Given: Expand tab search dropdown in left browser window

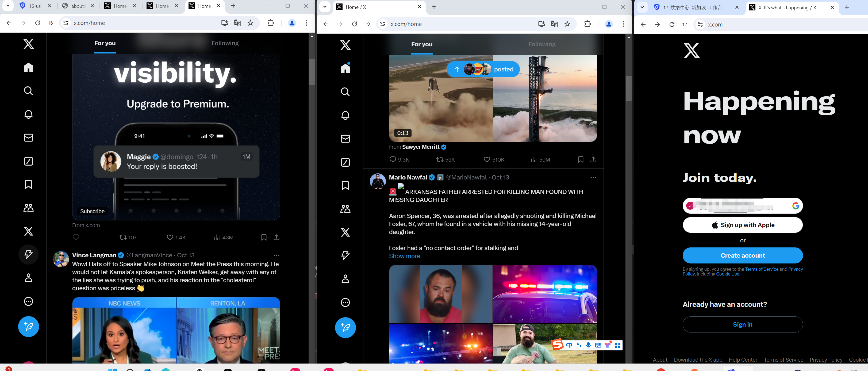Looking at the screenshot, I should pyautogui.click(x=8, y=6).
